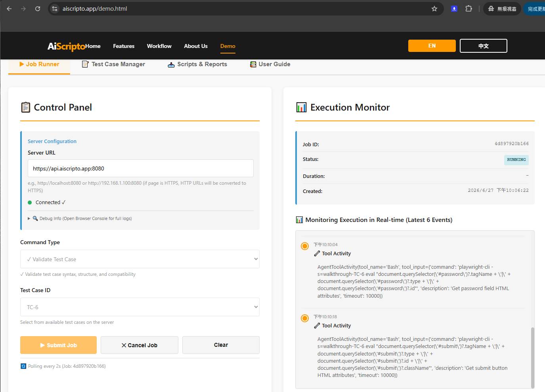This screenshot has height=392, width=545.
Task: Click the chart icon beside Monitoring Execution heading
Action: tap(299, 220)
